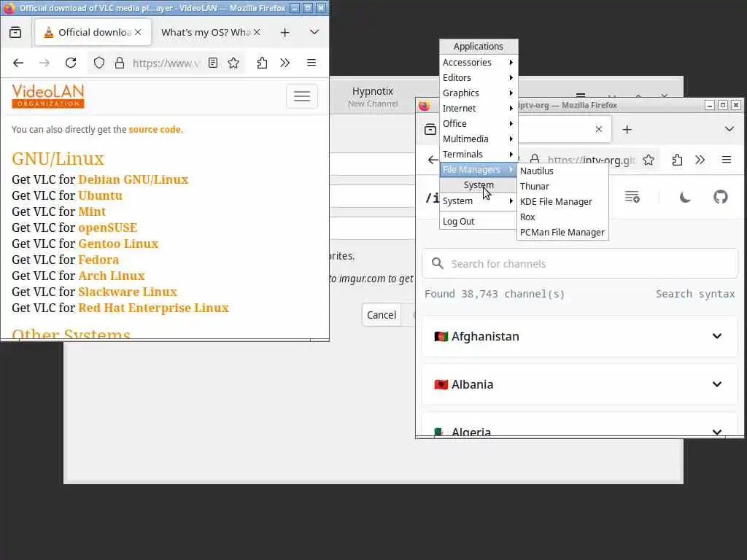Close the What's my OS tab
The height and width of the screenshot is (560, 747).
(257, 32)
